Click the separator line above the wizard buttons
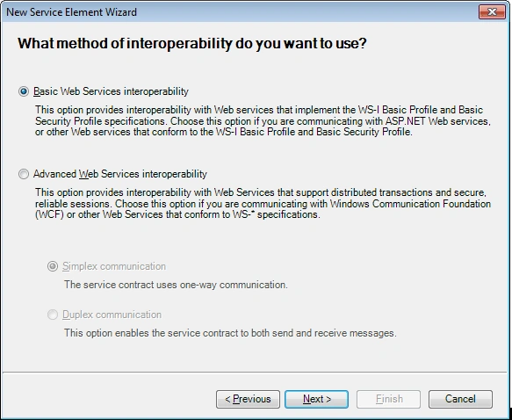The height and width of the screenshot is (420, 512). tap(255, 372)
